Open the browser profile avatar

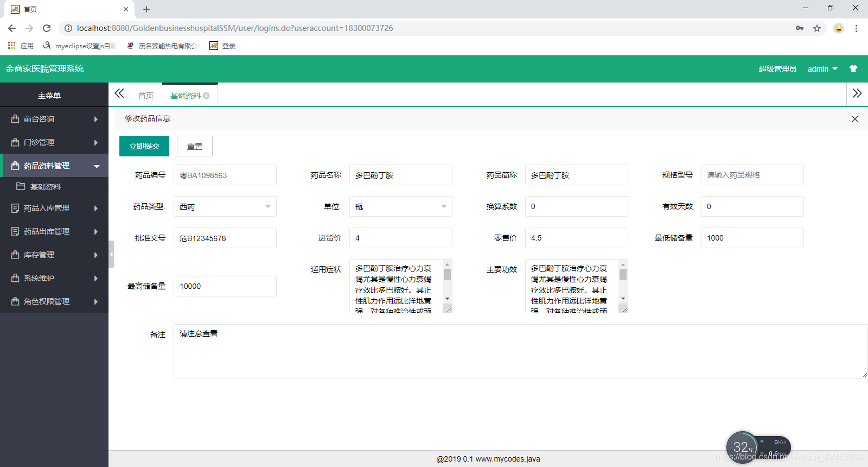point(839,28)
